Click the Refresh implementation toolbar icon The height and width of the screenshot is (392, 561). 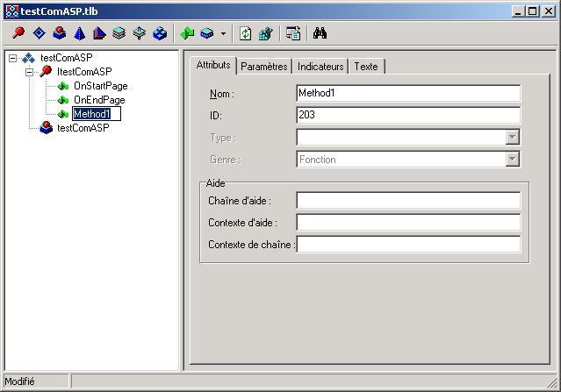[x=246, y=33]
